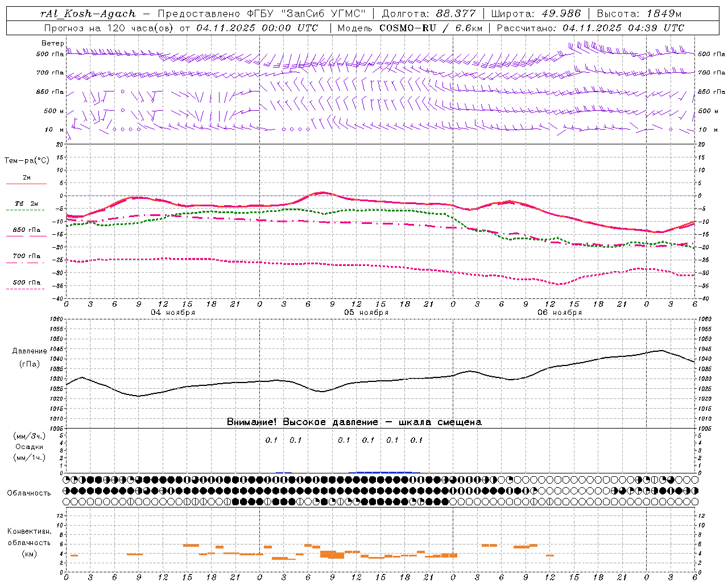Image resolution: width=728 pixels, height=582 pixels.
Task: Click the provider text ФГБУ "ЗапСиб УГМС"
Action: click(306, 14)
